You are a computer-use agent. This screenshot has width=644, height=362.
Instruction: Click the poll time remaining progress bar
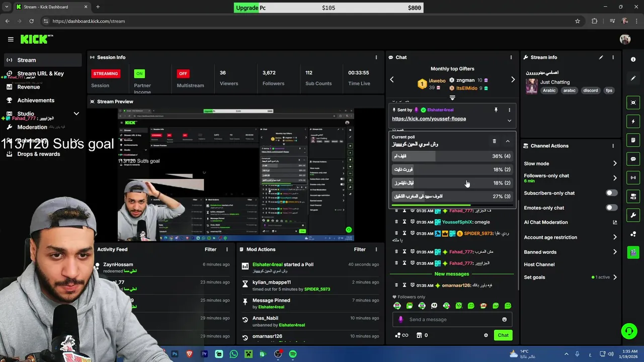[x=452, y=205]
